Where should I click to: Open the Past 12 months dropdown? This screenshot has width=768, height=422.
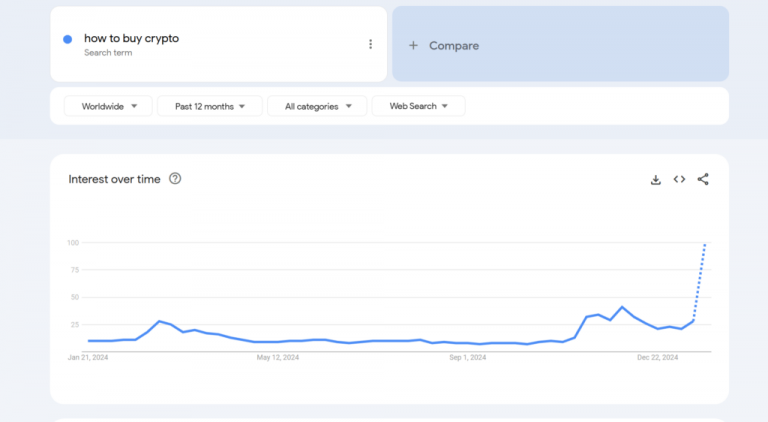click(210, 106)
